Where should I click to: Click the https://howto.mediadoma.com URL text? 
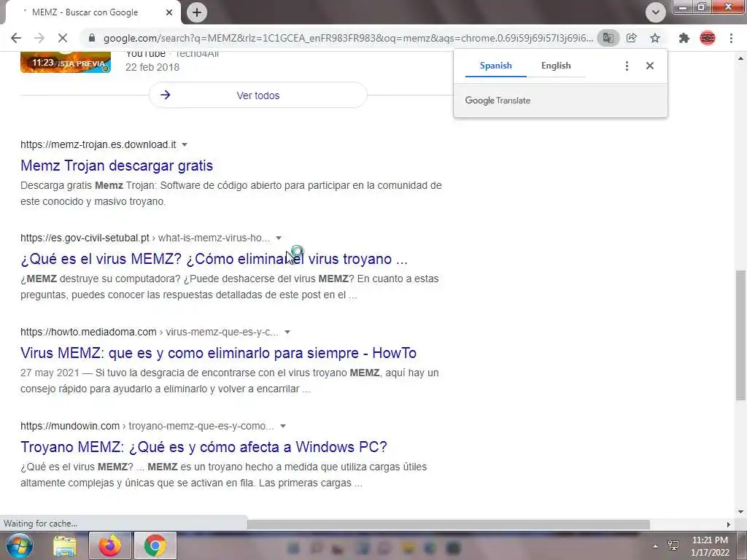pos(88,332)
